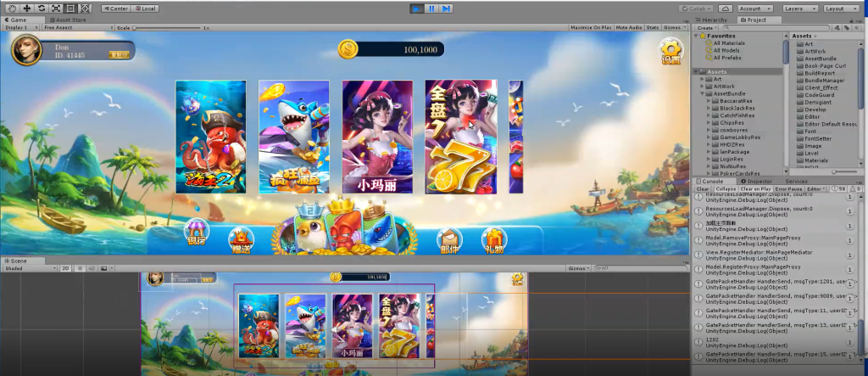This screenshot has width=868, height=376.
Task: Click the Play button
Action: point(416,8)
